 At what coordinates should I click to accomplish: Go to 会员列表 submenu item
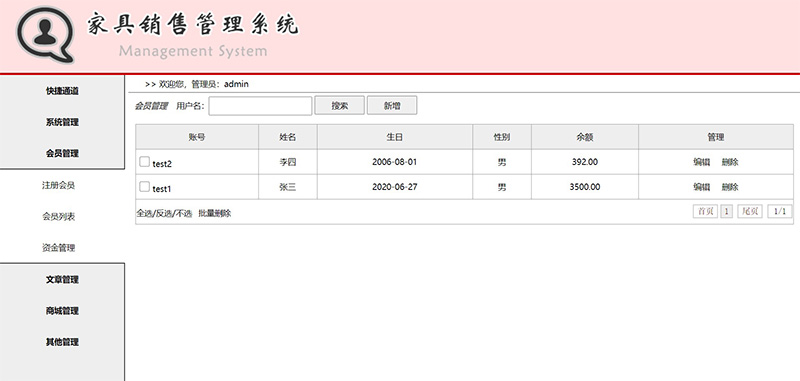click(58, 217)
